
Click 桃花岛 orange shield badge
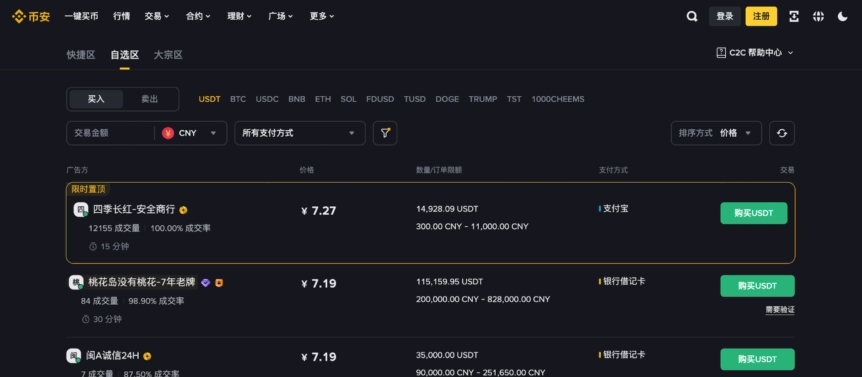click(x=219, y=283)
